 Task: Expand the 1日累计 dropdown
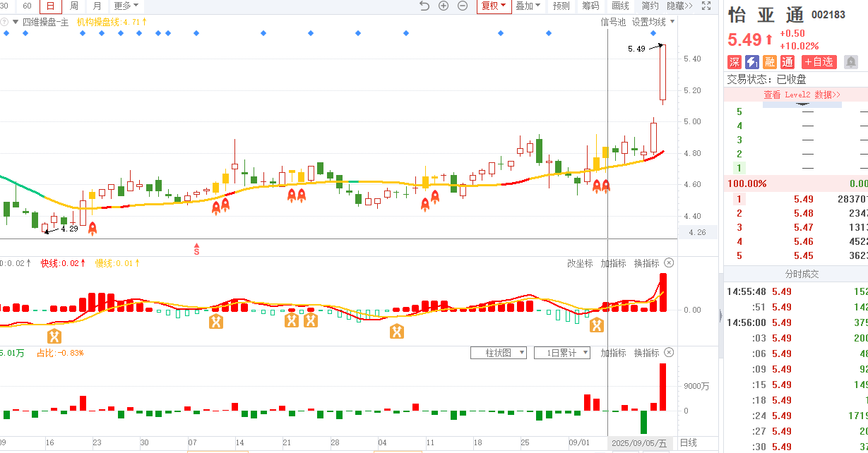tap(562, 353)
